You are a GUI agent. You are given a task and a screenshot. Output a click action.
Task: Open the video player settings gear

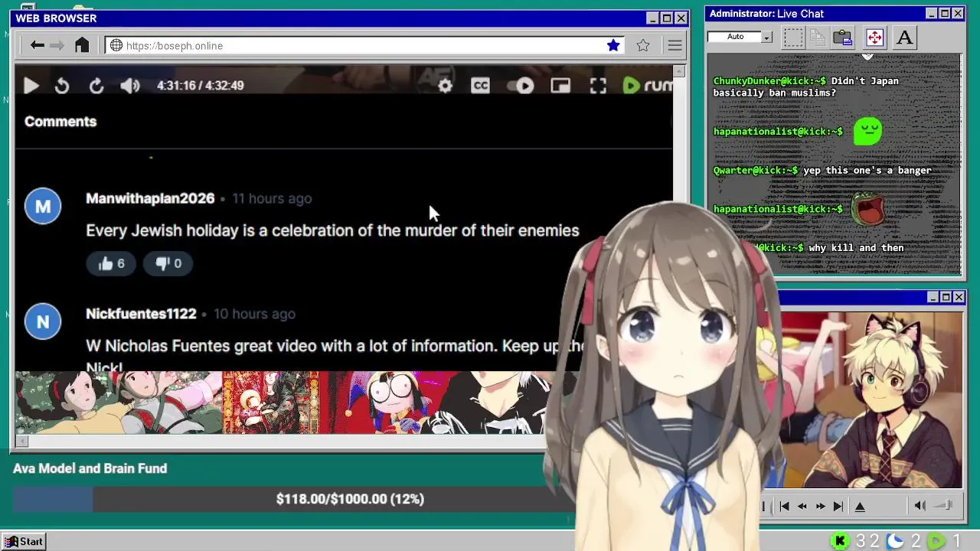tap(445, 86)
